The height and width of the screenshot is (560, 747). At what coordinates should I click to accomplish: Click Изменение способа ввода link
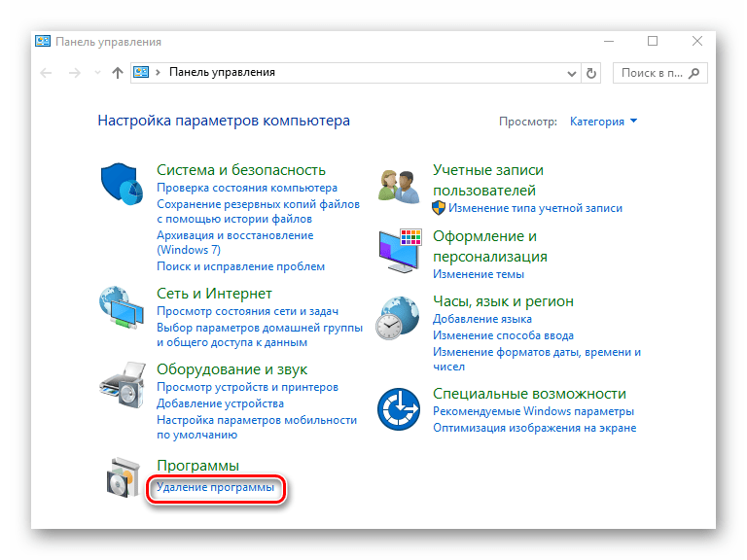pyautogui.click(x=503, y=335)
